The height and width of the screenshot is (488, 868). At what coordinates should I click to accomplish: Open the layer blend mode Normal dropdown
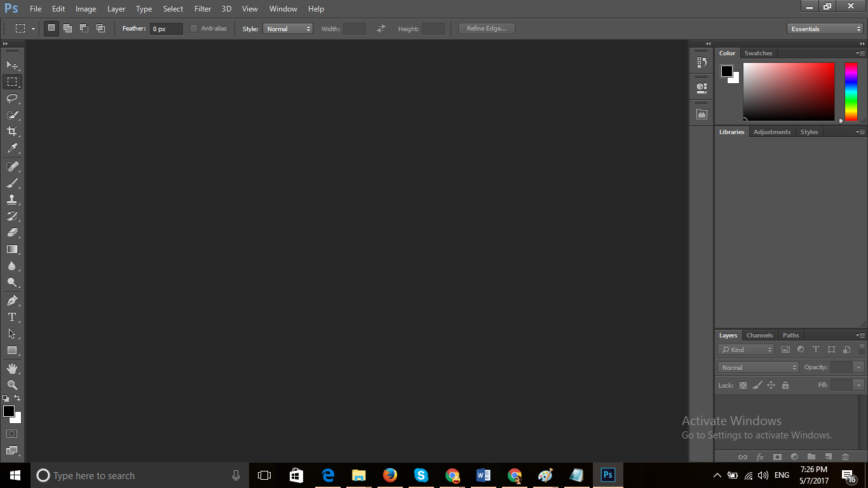pyautogui.click(x=758, y=367)
